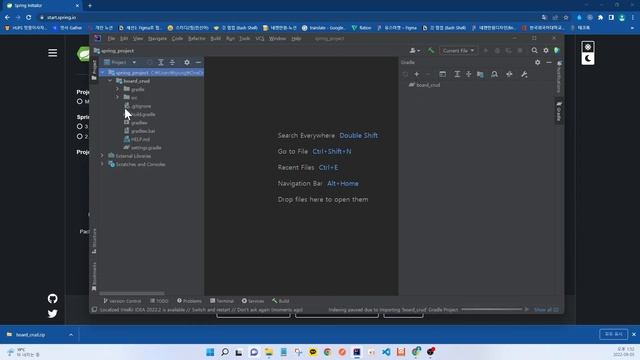Click the Notifications vertical side tab
The image size is (640, 360).
[559, 77]
